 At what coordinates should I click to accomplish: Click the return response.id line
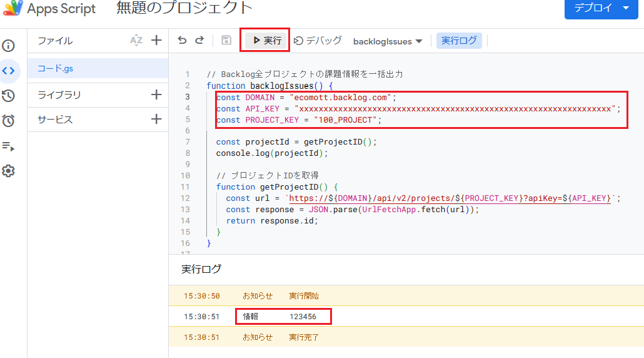(272, 221)
